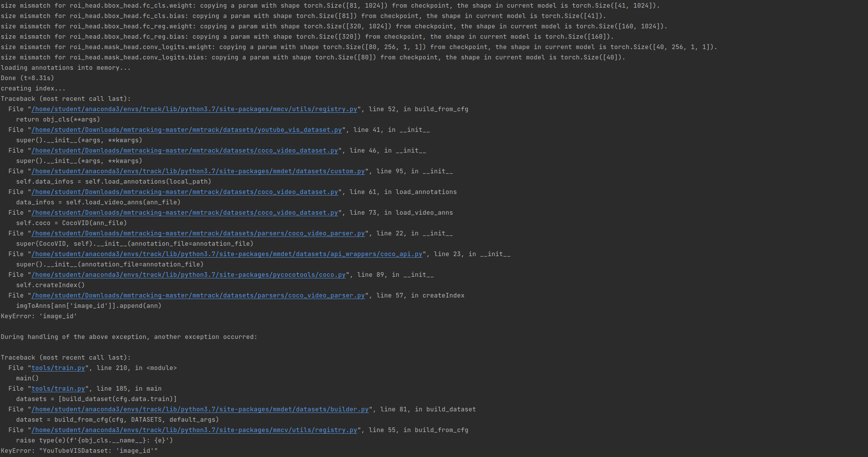Open coco_video_dataset.py link for load_video_anns line 73

pyautogui.click(x=184, y=213)
